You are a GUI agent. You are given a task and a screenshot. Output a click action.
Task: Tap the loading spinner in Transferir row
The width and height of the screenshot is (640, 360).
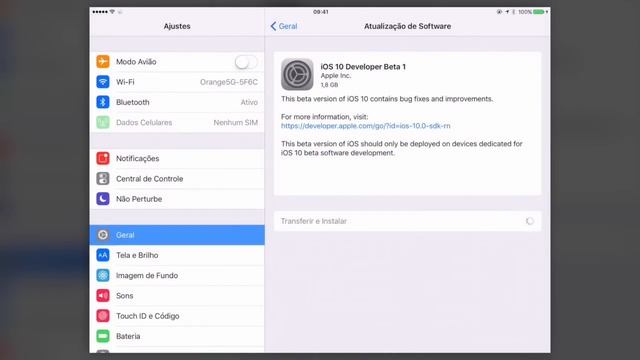tap(529, 221)
